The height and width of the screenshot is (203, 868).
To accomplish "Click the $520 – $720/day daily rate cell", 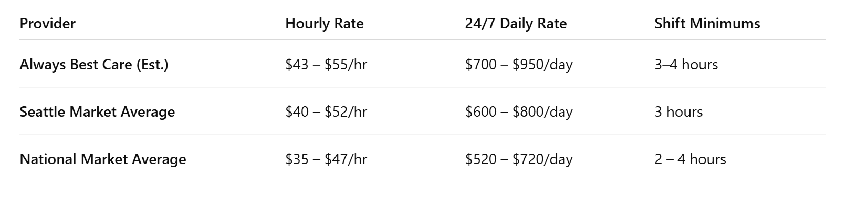I will click(x=519, y=159).
